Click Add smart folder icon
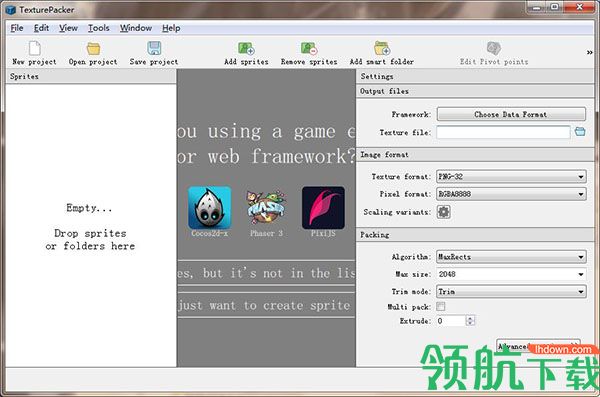Screen dimensions: 600x397 (382, 48)
